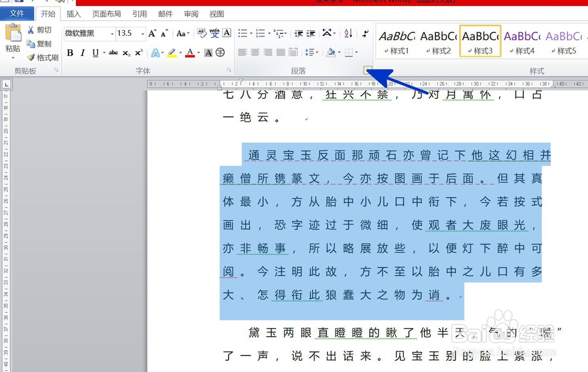Toggle italic formatting for the selection
Viewport: 588px width, 372px height.
point(82,53)
